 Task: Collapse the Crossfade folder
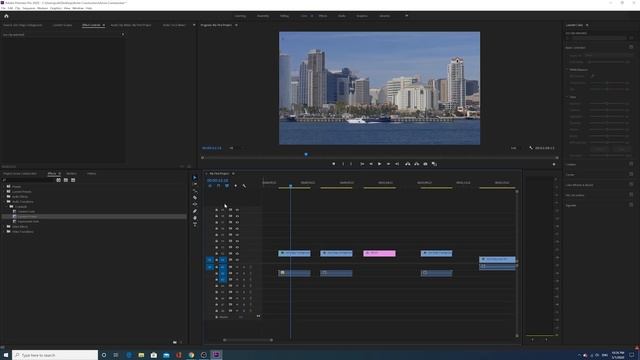pos(7,207)
